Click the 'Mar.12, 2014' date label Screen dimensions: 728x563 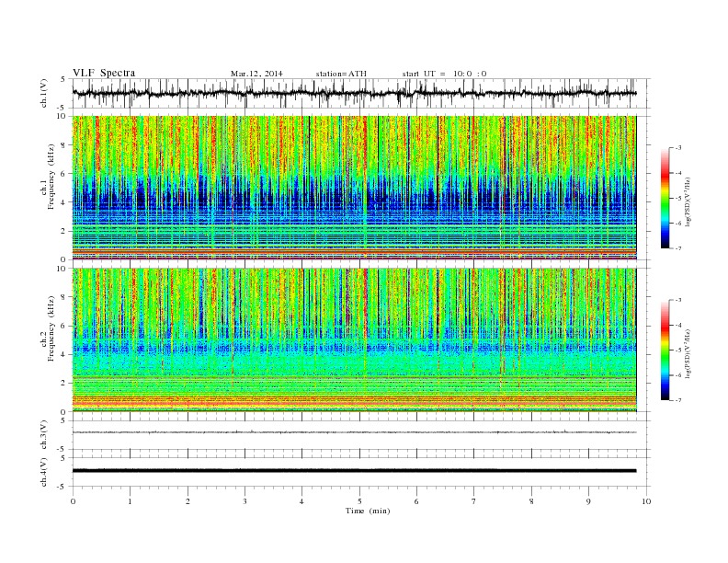[256, 74]
